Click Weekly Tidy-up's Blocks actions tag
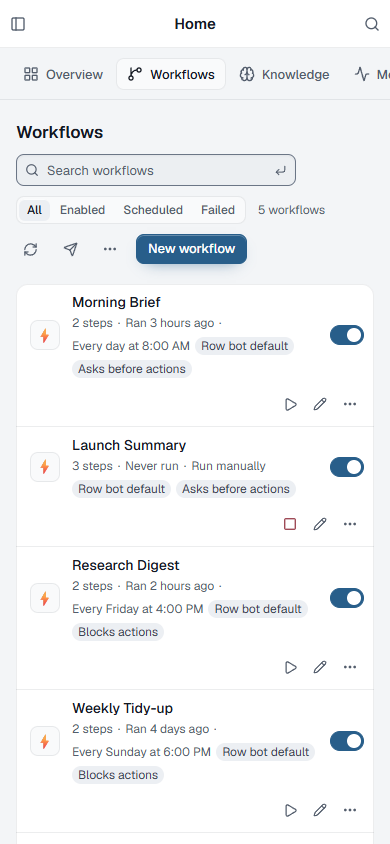Screen dimensions: 390x844 coord(118,775)
